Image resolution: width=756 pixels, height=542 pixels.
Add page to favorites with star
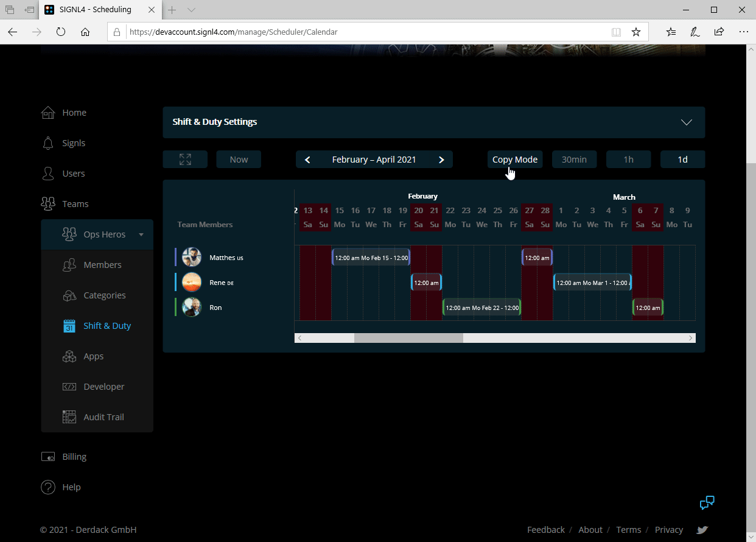636,32
